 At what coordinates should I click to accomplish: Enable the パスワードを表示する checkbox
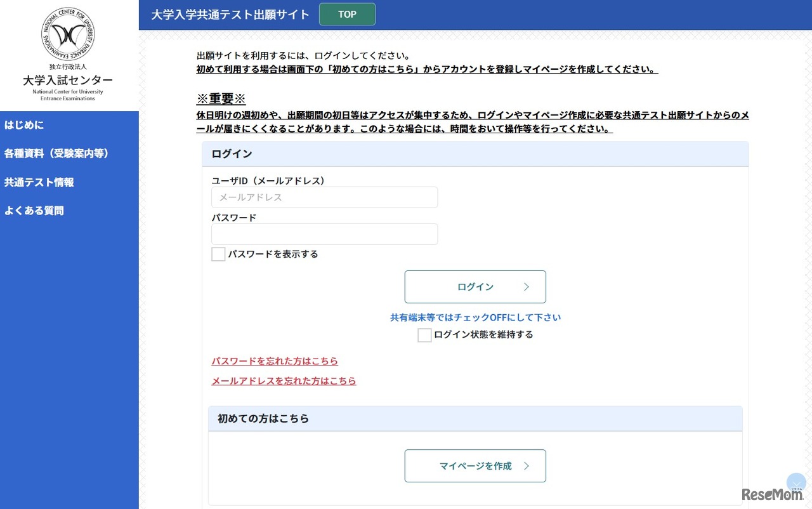pos(218,255)
